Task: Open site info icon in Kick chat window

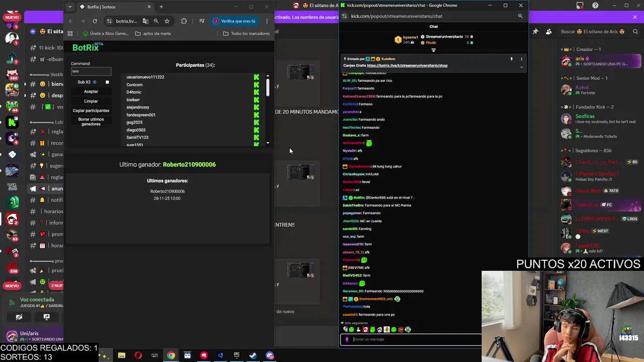Action: click(x=346, y=16)
